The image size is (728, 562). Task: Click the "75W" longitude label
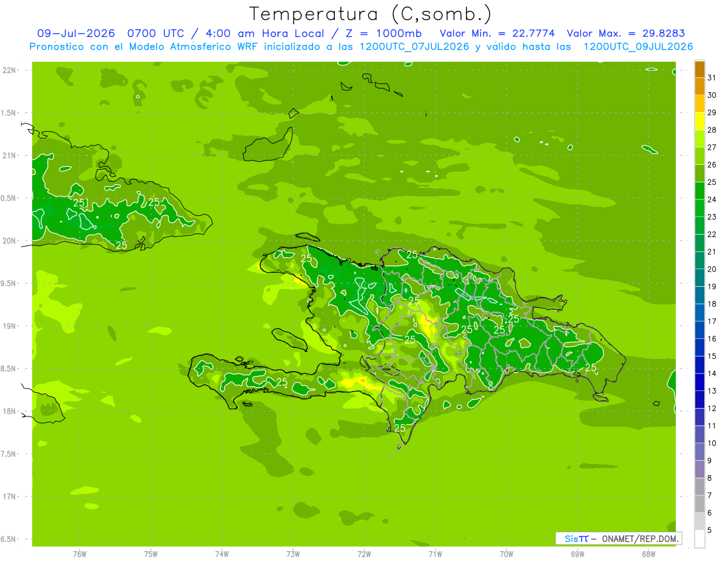(x=151, y=554)
